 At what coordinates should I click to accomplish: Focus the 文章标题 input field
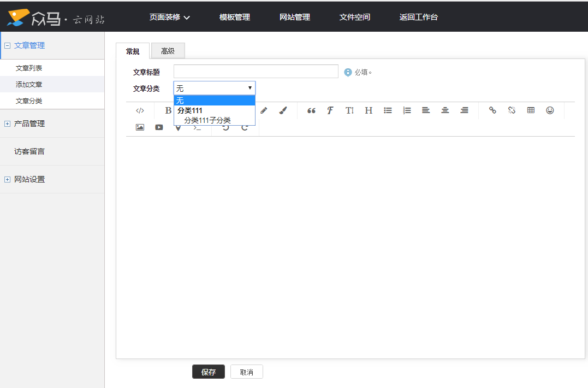(256, 71)
